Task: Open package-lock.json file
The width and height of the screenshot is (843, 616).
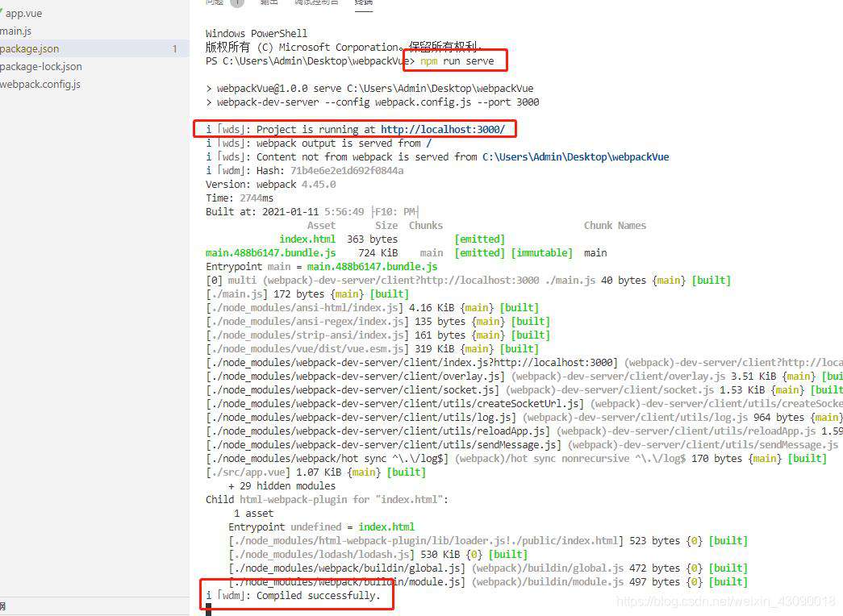Action: 41,67
